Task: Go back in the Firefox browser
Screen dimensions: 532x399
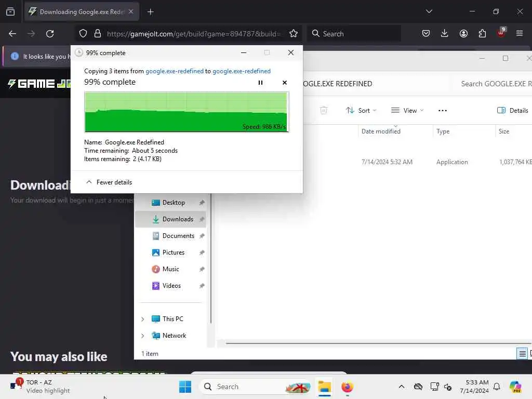Action: click(x=12, y=34)
